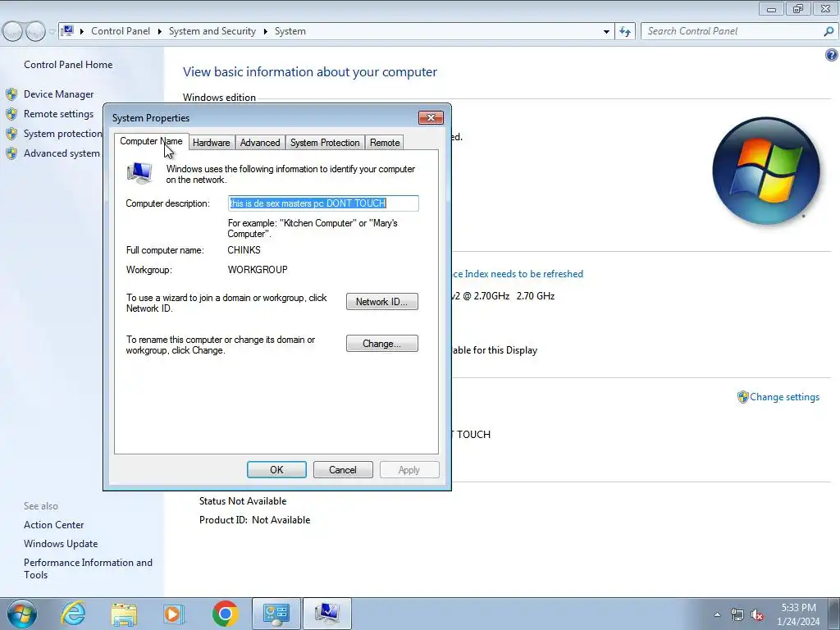Click Status Not Available text
The image size is (840, 630).
[243, 501]
